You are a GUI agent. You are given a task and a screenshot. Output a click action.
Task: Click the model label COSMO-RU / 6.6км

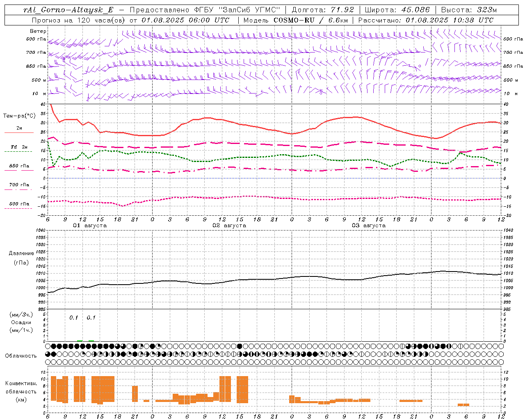tap(310, 20)
